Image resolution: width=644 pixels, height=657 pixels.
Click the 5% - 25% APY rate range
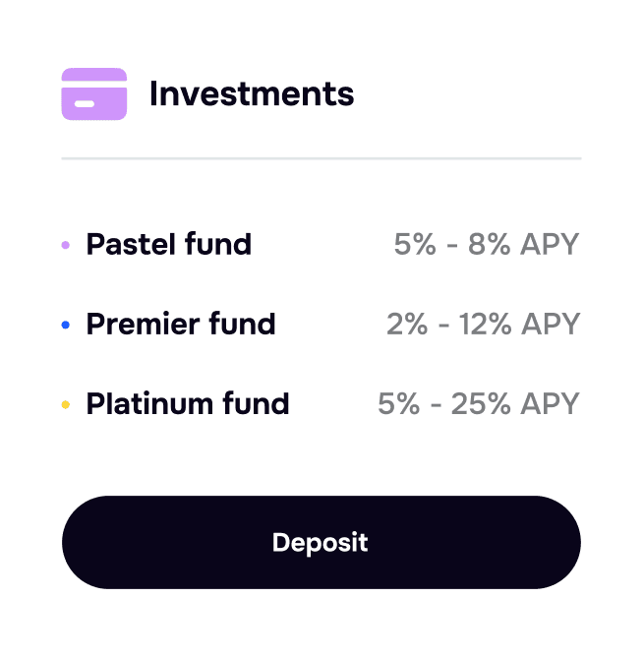click(479, 403)
